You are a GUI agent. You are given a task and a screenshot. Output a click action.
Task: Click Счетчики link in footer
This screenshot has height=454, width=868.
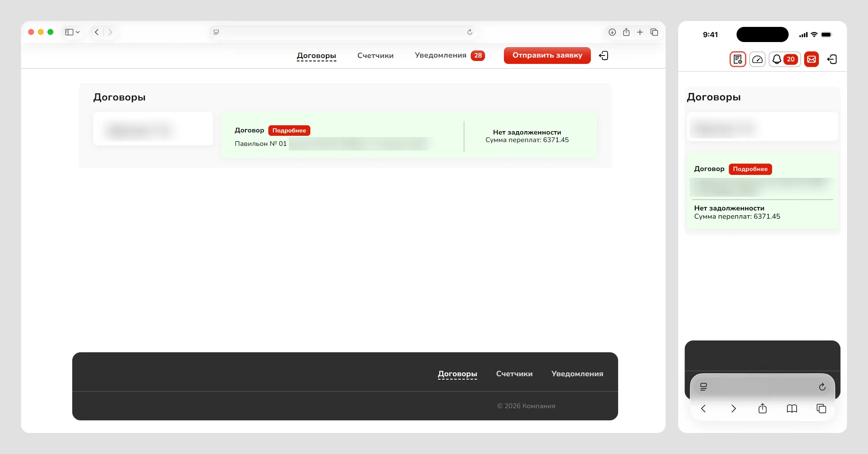pyautogui.click(x=514, y=374)
